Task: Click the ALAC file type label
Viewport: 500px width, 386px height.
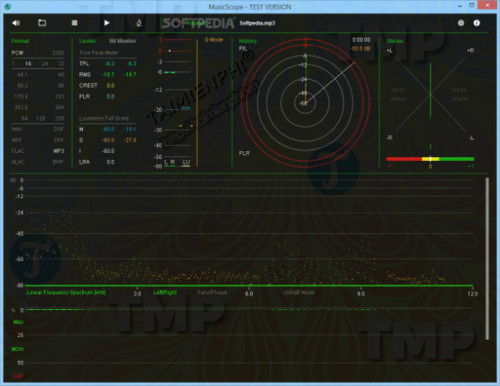Action: pyautogui.click(x=18, y=162)
